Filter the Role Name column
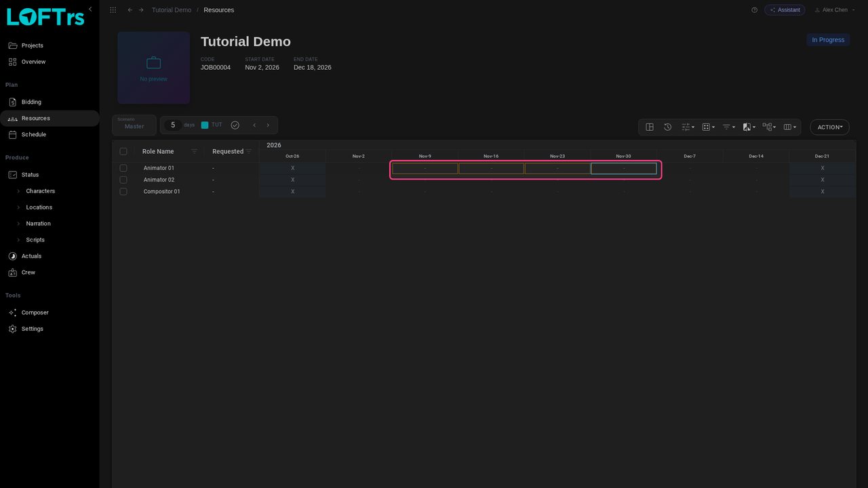 194,151
